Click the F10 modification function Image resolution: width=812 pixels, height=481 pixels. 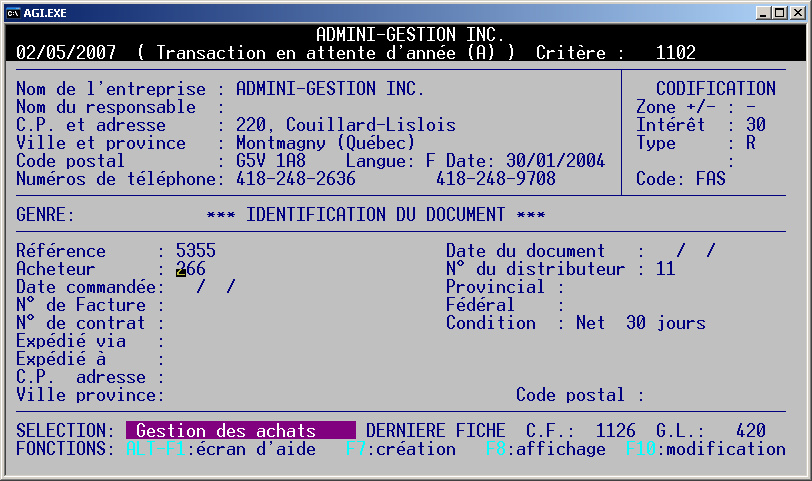pos(705,449)
